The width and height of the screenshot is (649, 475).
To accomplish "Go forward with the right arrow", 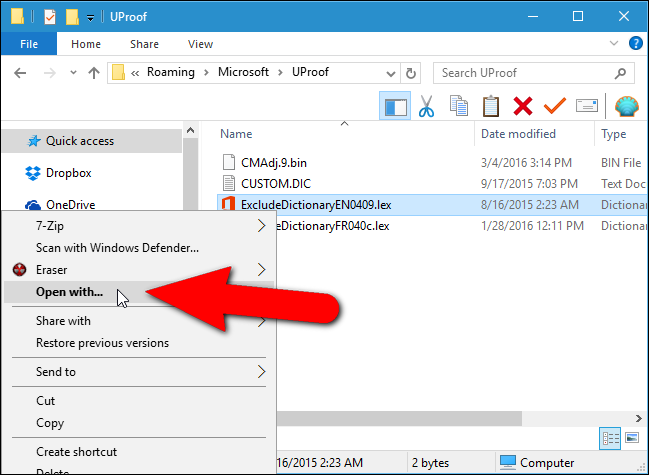I will [50, 73].
